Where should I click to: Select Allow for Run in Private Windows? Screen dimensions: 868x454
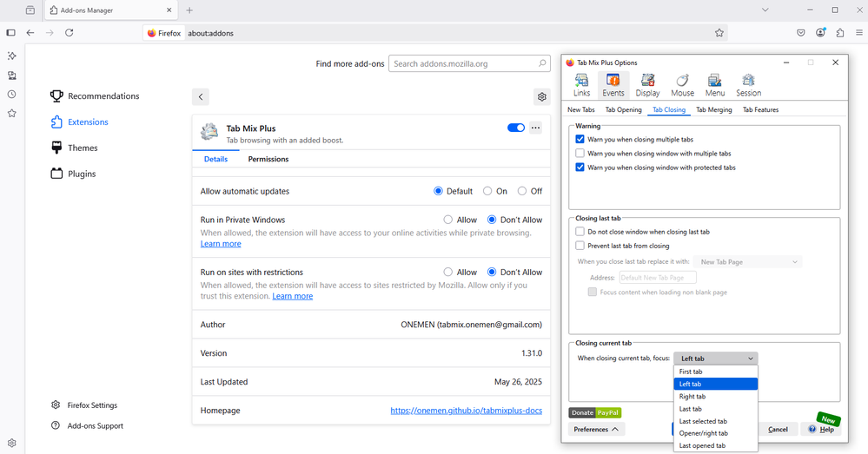click(448, 220)
